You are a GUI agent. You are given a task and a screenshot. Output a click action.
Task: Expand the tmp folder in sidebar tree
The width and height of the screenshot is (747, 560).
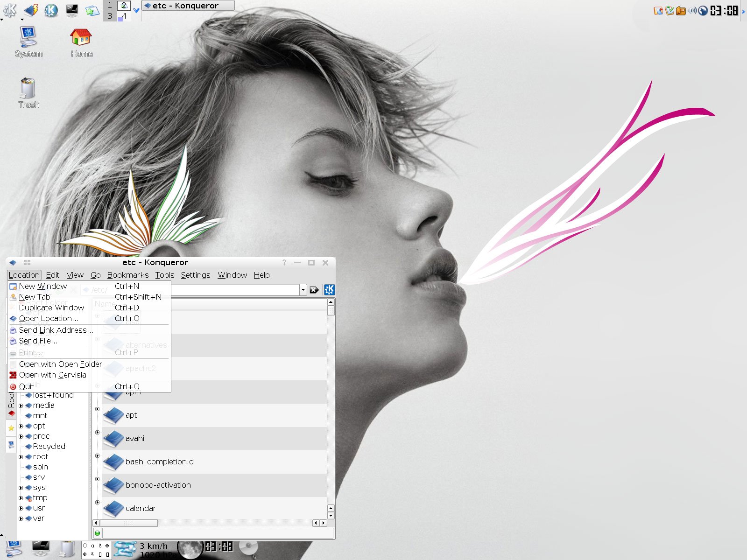coord(21,498)
